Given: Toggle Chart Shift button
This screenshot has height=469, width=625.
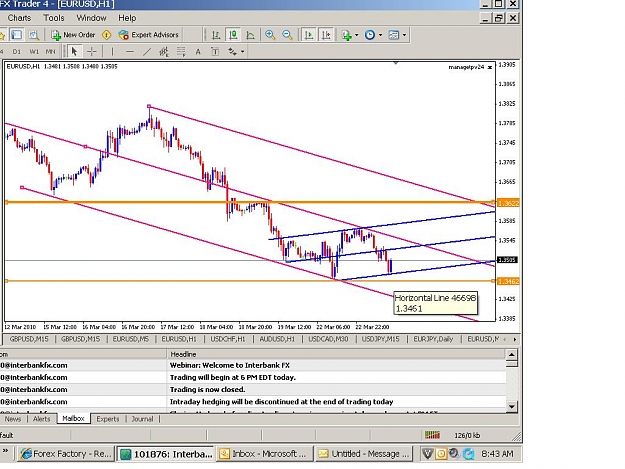Looking at the screenshot, I should point(326,35).
